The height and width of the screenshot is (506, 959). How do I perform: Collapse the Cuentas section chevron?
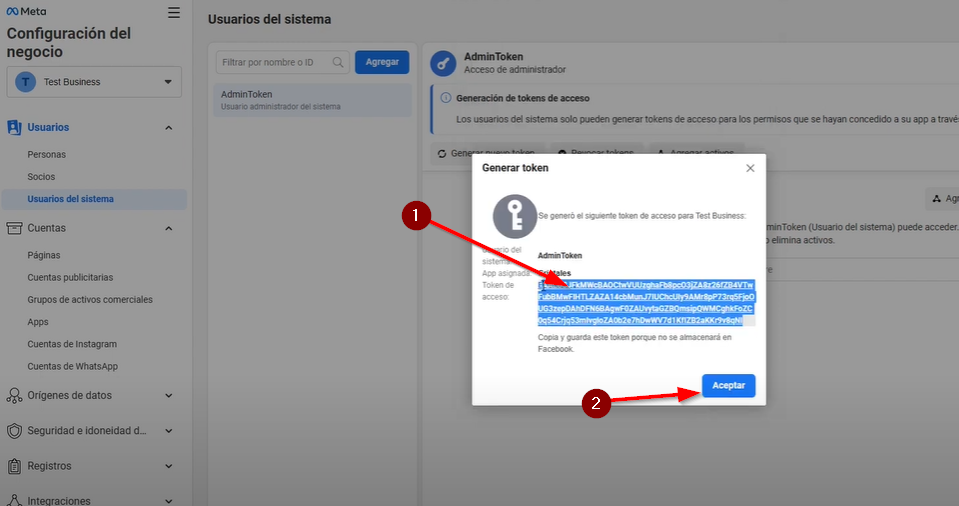(x=169, y=228)
